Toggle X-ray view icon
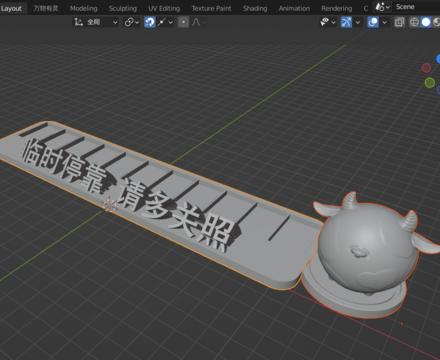440x360 pixels. [399, 22]
